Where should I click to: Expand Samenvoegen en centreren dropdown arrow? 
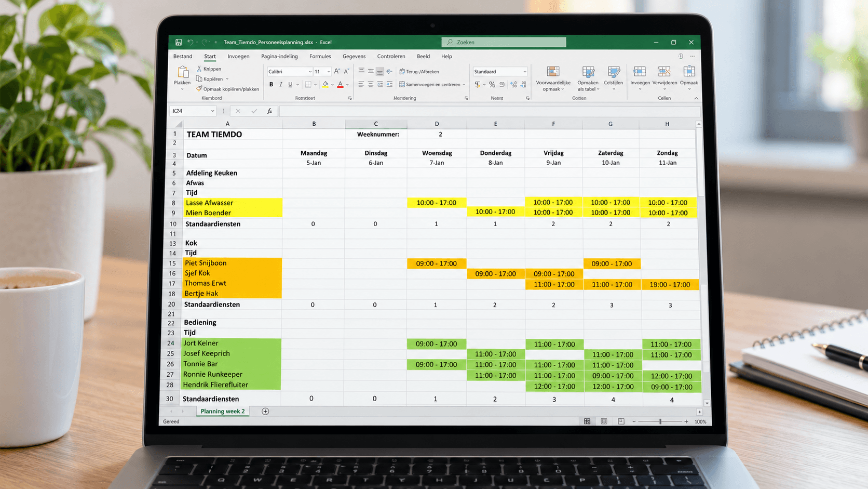pos(464,85)
